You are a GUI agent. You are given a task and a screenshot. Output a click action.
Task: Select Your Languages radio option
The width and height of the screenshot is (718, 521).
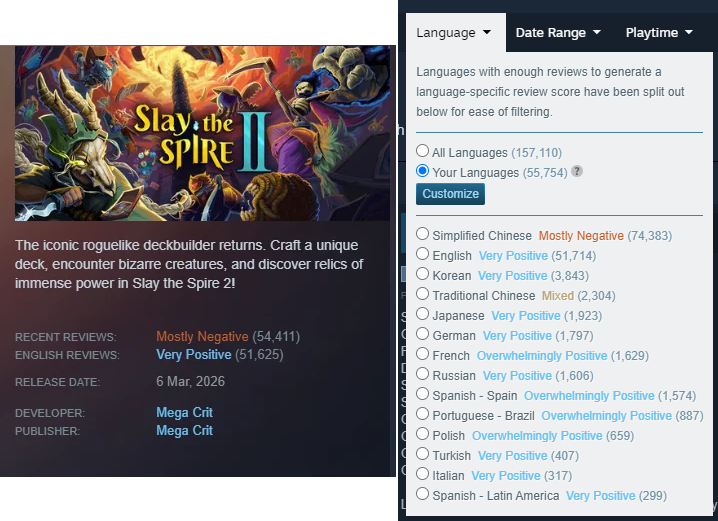click(422, 171)
